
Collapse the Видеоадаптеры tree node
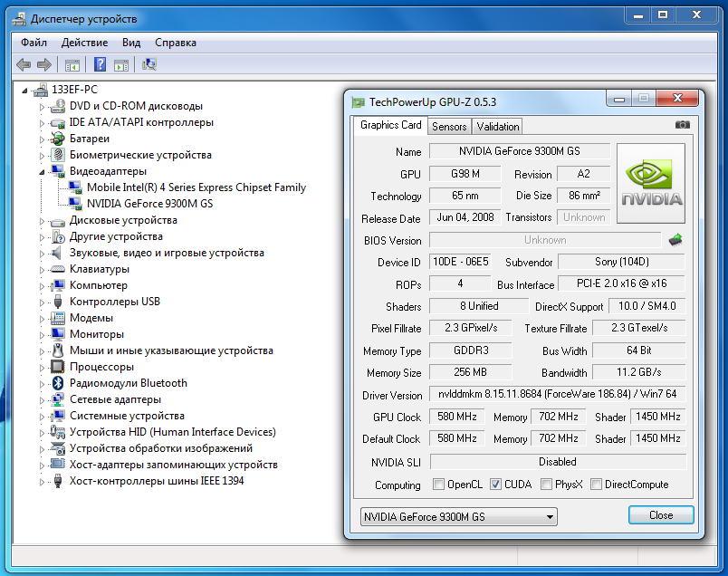click(x=42, y=171)
